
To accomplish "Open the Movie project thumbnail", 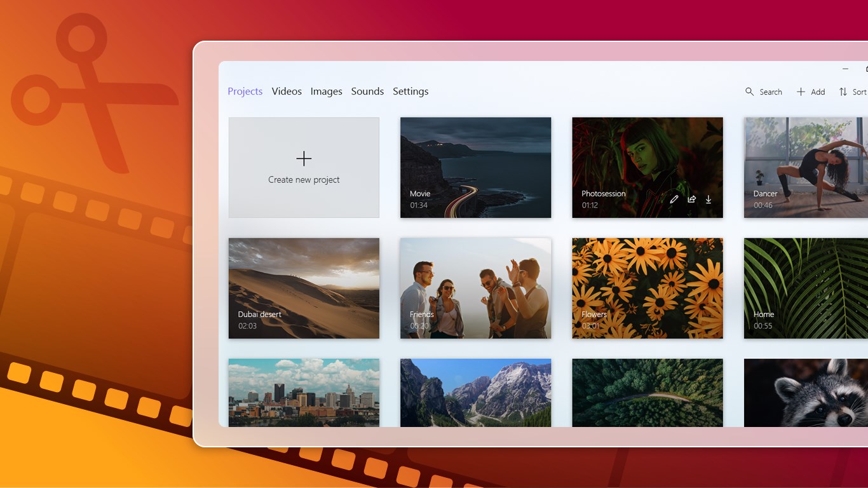I will pos(475,168).
